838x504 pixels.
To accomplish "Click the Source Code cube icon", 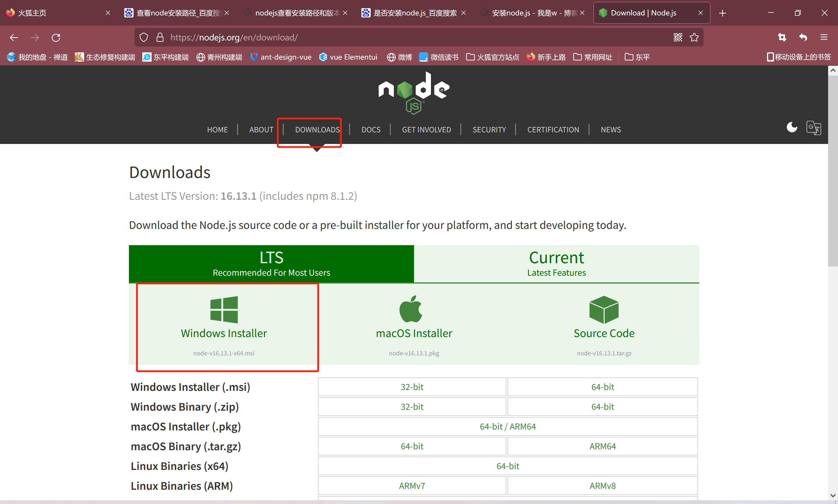I will tap(603, 309).
